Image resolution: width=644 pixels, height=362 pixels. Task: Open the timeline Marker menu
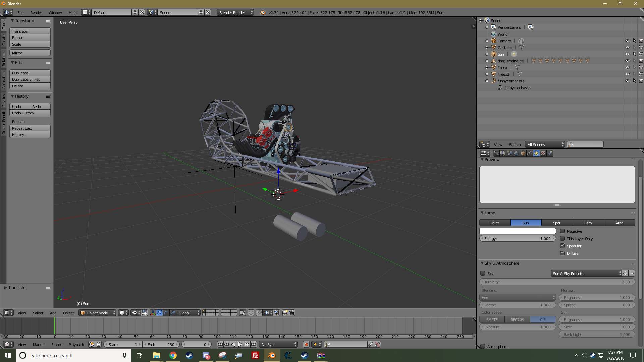click(39, 344)
